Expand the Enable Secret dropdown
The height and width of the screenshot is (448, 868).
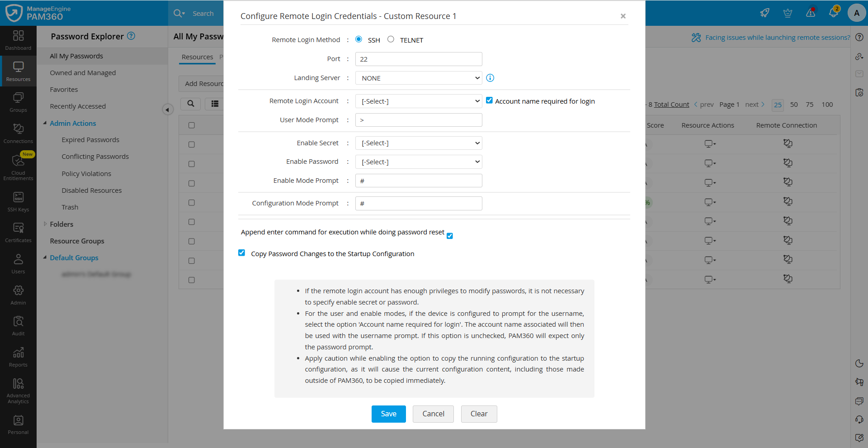pyautogui.click(x=419, y=143)
